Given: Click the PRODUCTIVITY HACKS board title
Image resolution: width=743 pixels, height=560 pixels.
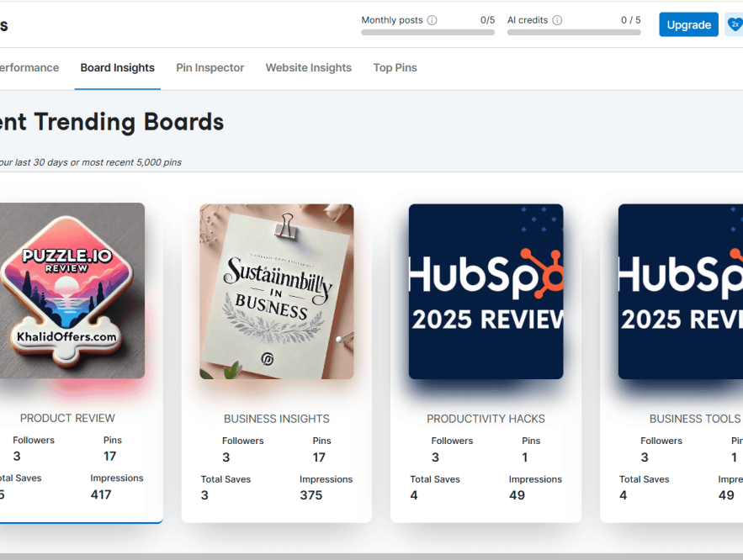Looking at the screenshot, I should click(486, 419).
